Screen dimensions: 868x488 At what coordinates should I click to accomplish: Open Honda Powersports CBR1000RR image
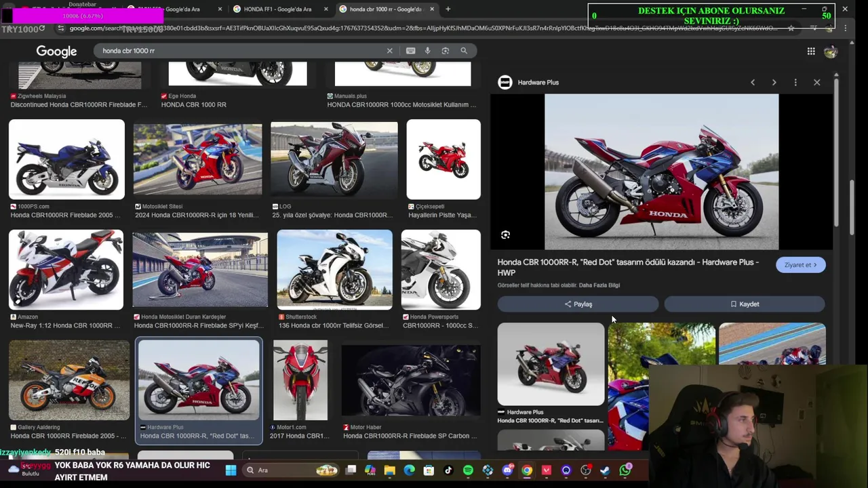[441, 270]
